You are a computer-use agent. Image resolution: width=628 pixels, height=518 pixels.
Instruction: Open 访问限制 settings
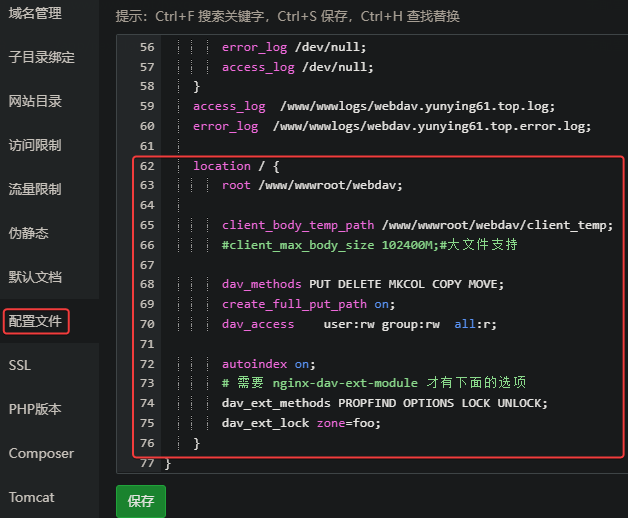click(x=35, y=145)
